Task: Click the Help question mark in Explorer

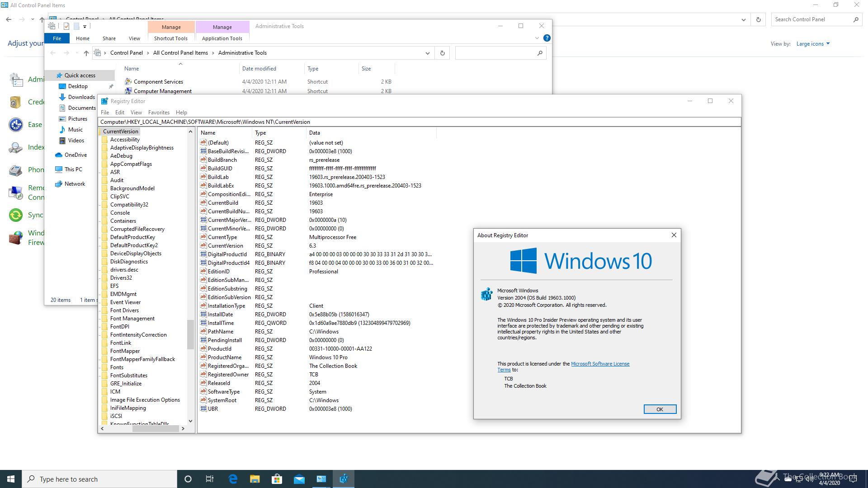Action: pos(547,38)
